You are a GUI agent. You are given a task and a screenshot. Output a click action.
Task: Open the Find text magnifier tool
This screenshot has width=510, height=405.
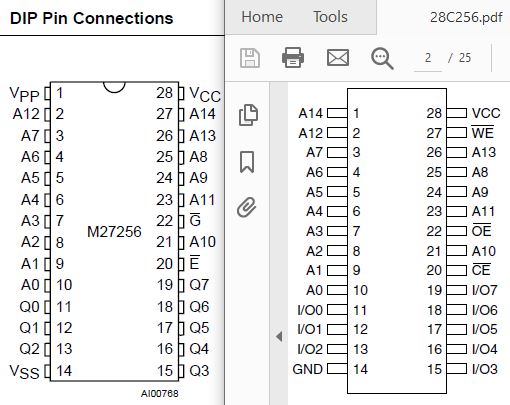point(382,58)
